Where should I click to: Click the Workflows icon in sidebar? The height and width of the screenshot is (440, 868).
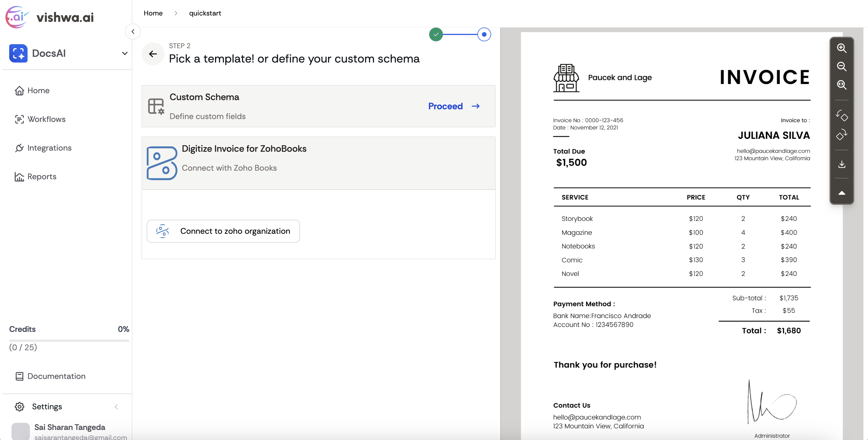pyautogui.click(x=20, y=119)
